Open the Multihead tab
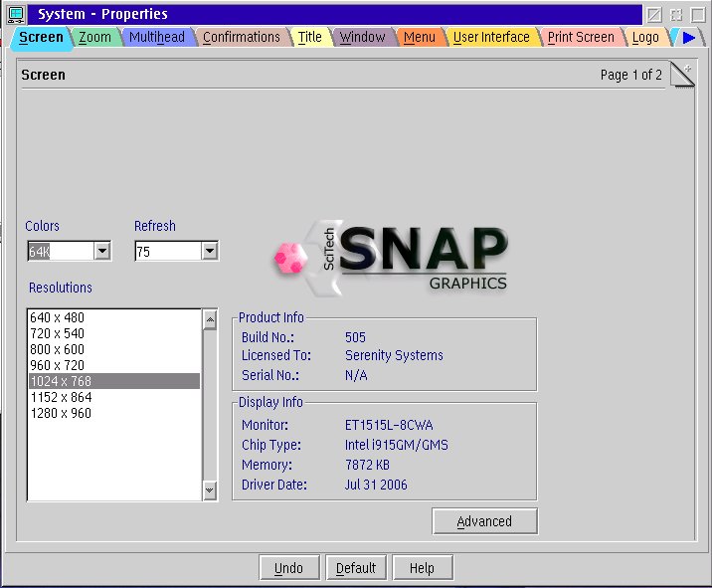This screenshot has height=588, width=712. 156,37
